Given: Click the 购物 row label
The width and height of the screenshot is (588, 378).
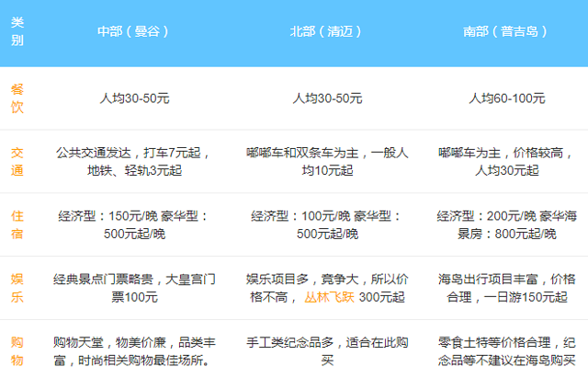Looking at the screenshot, I should [x=17, y=350].
